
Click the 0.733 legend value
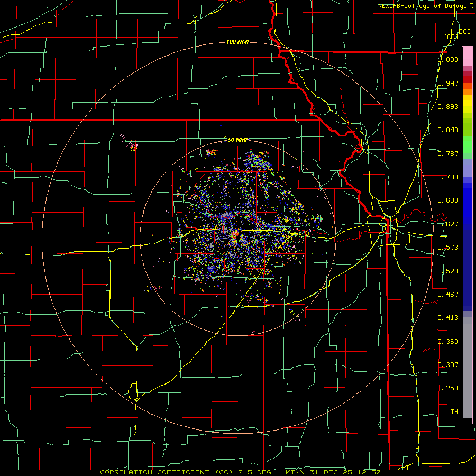(x=448, y=177)
